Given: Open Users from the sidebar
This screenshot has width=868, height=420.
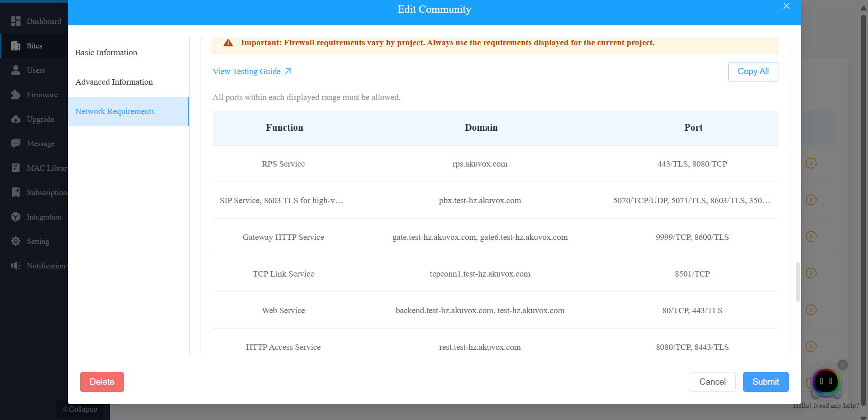Looking at the screenshot, I should tap(35, 70).
